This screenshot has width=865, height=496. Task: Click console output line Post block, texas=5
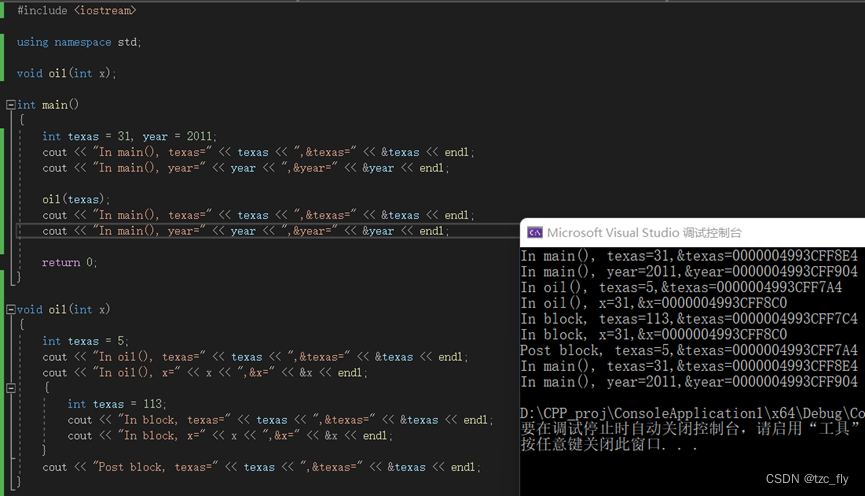[x=689, y=350]
